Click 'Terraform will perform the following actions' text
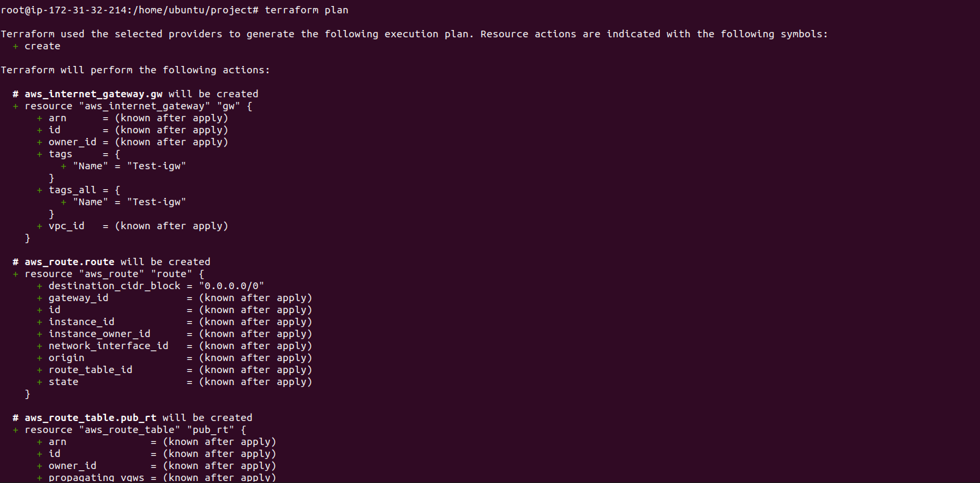 pyautogui.click(x=135, y=70)
